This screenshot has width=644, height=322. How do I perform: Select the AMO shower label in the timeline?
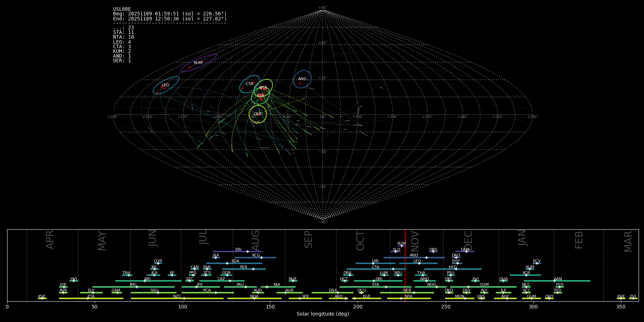pyautogui.click(x=424, y=279)
